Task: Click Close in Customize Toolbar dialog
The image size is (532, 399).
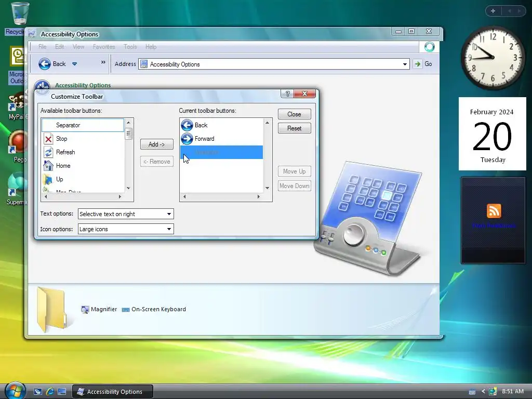Action: tap(294, 114)
